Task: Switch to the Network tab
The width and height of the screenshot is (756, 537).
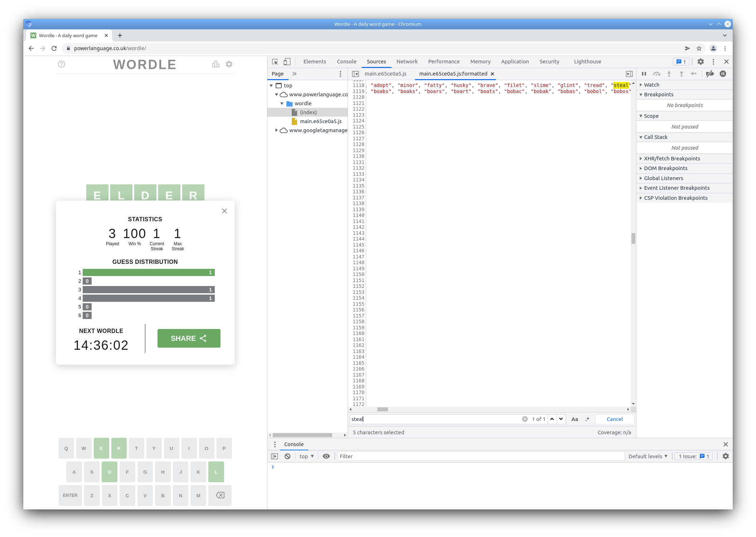Action: coord(407,62)
